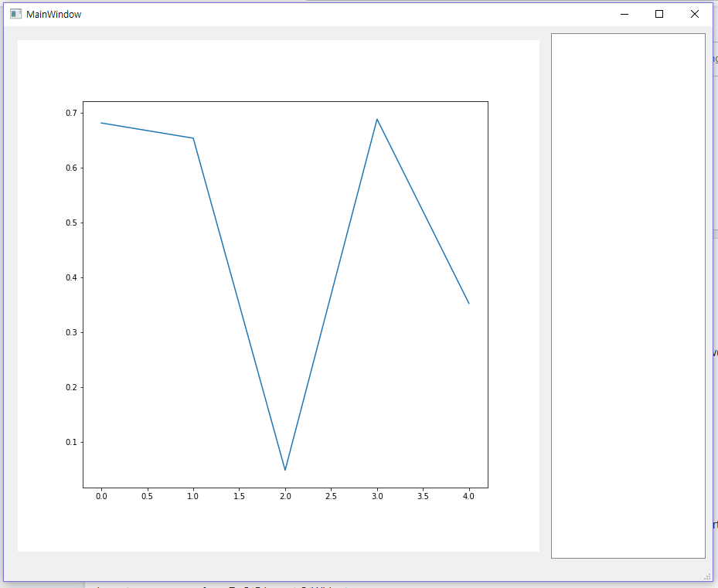Click the center of the plot area
The height and width of the screenshot is (588, 718).
(286, 295)
